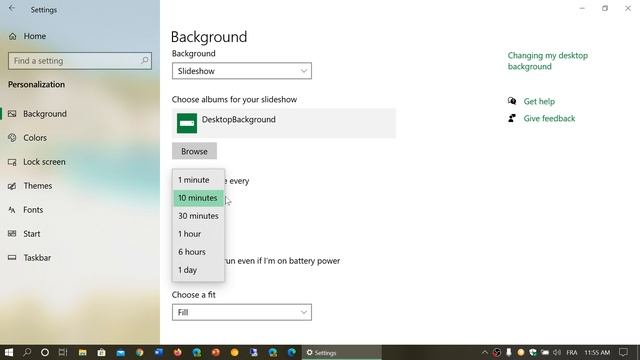
Task: Open clock showing 11:55 AM
Action: click(597, 352)
